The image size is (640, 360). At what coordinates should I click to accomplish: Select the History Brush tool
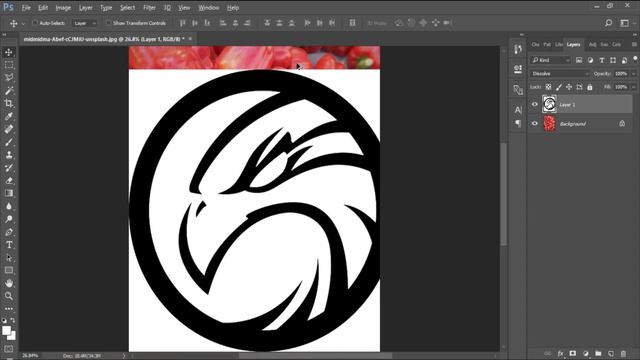(x=9, y=168)
